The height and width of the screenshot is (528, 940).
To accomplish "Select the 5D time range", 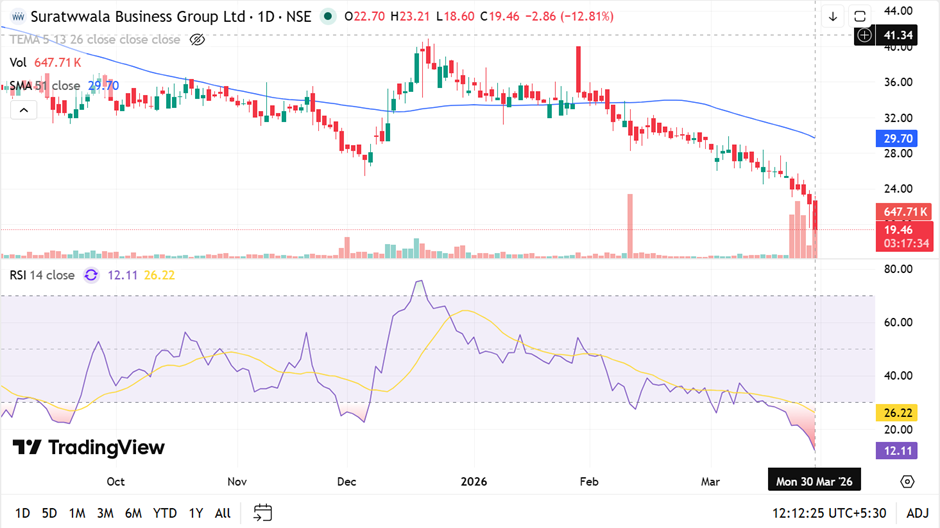I will coord(49,513).
